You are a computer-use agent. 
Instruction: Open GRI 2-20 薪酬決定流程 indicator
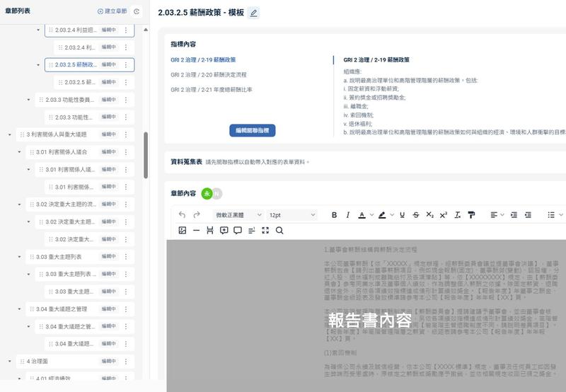208,74
